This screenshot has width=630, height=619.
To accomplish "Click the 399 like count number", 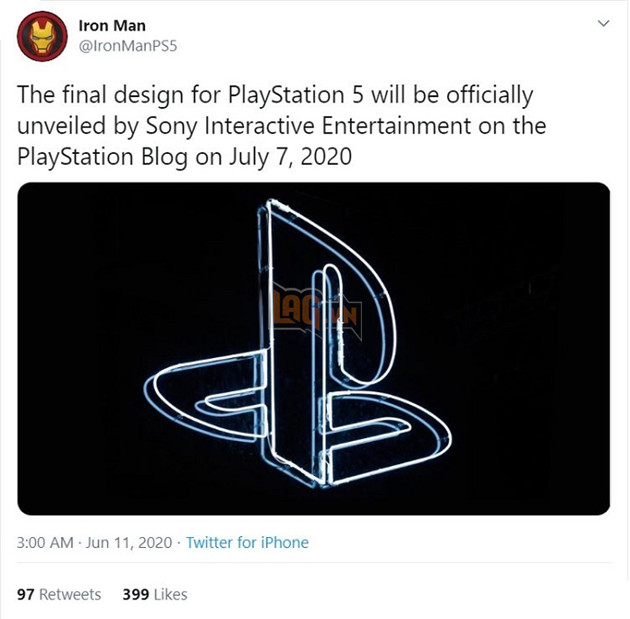I will click(x=136, y=594).
